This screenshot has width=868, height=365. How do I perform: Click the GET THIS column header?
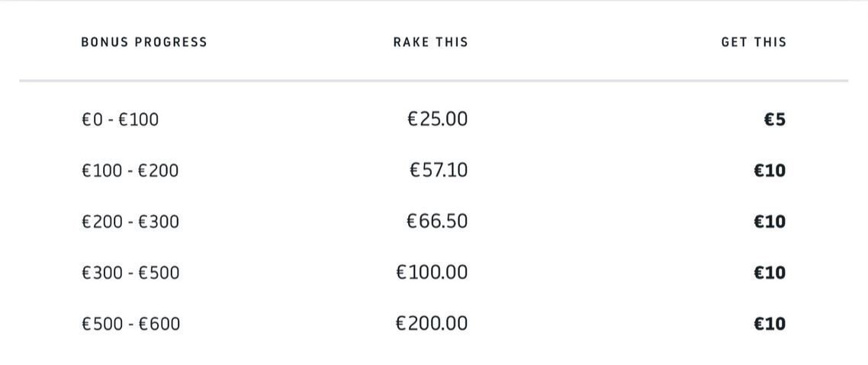point(754,42)
